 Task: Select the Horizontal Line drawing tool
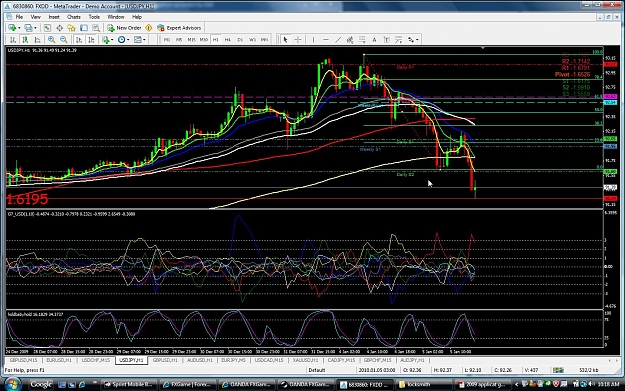326,39
